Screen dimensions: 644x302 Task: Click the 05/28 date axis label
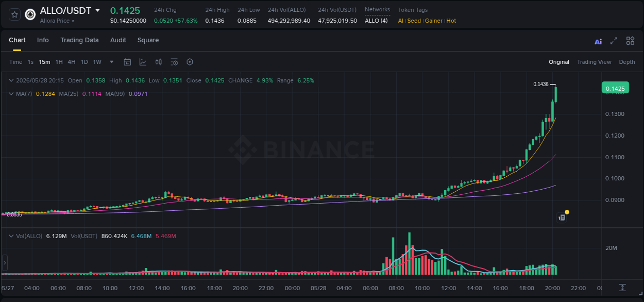[318, 288]
